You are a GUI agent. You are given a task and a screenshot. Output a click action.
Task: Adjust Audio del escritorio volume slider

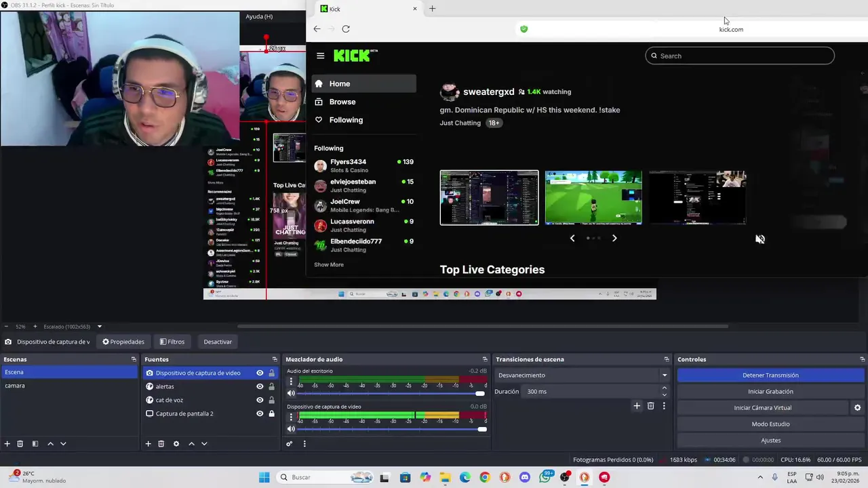(391, 394)
